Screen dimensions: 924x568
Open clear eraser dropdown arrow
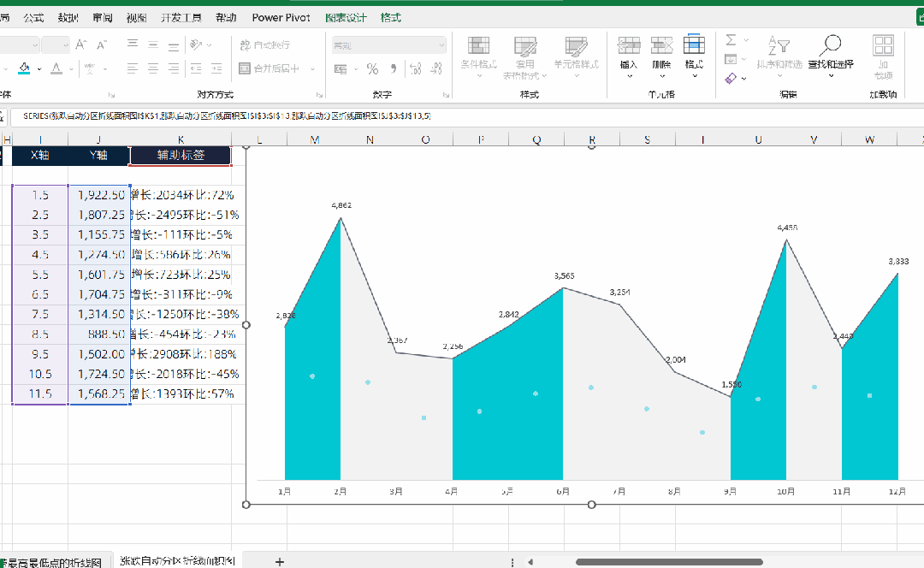click(x=743, y=79)
